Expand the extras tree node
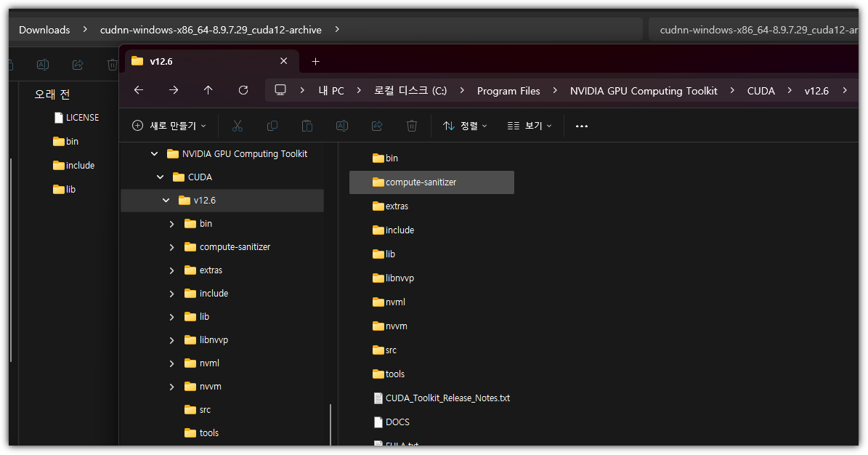868x455 pixels. (171, 270)
